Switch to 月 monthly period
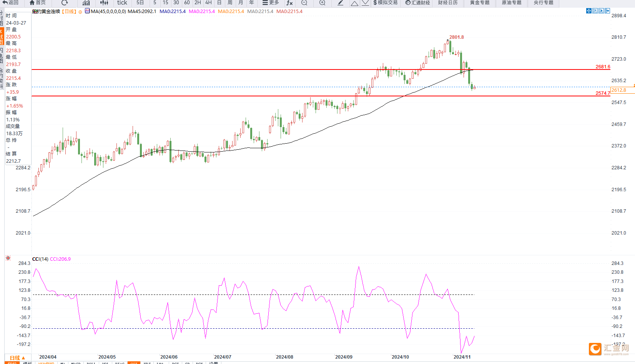Image resolution: width=635 pixels, height=364 pixels. [x=241, y=3]
